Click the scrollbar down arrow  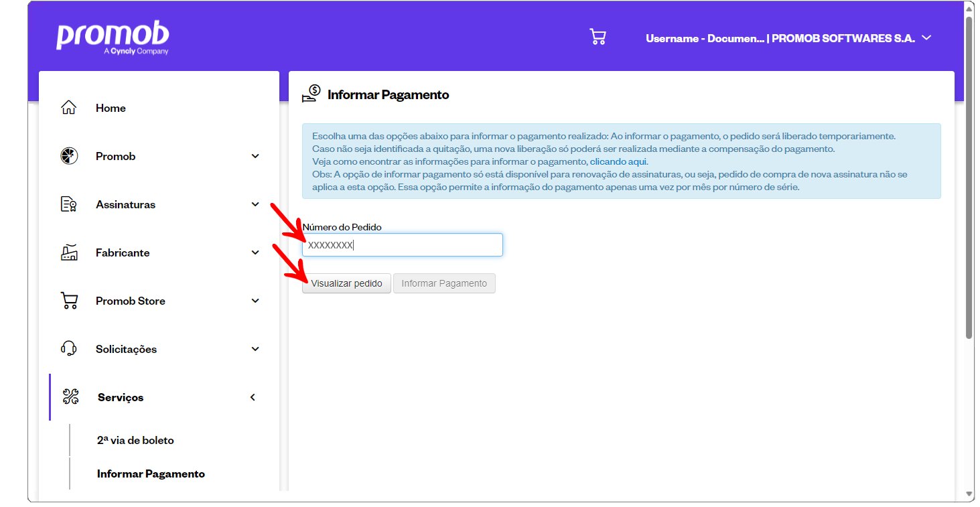click(x=969, y=494)
